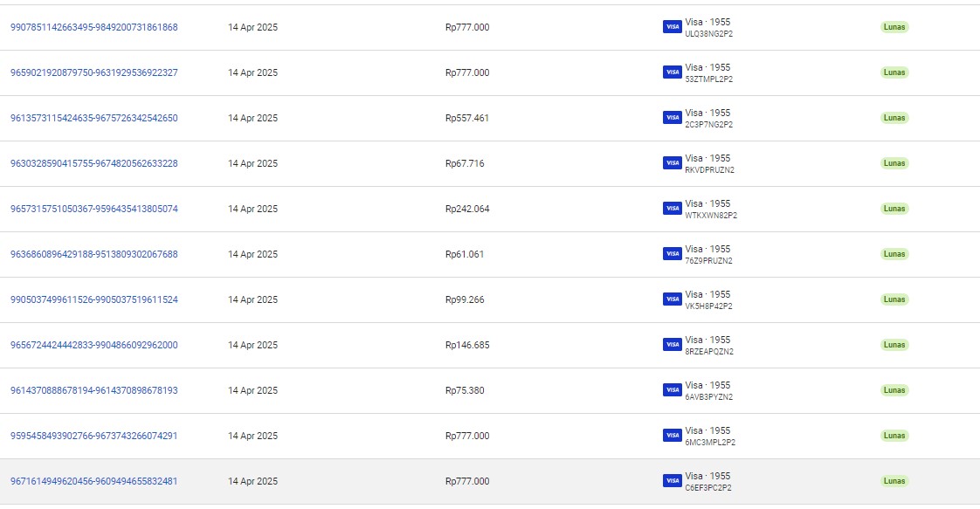Click Lunas badge beside code 6MC3MPL2P2
980x509 pixels.
[x=894, y=436]
